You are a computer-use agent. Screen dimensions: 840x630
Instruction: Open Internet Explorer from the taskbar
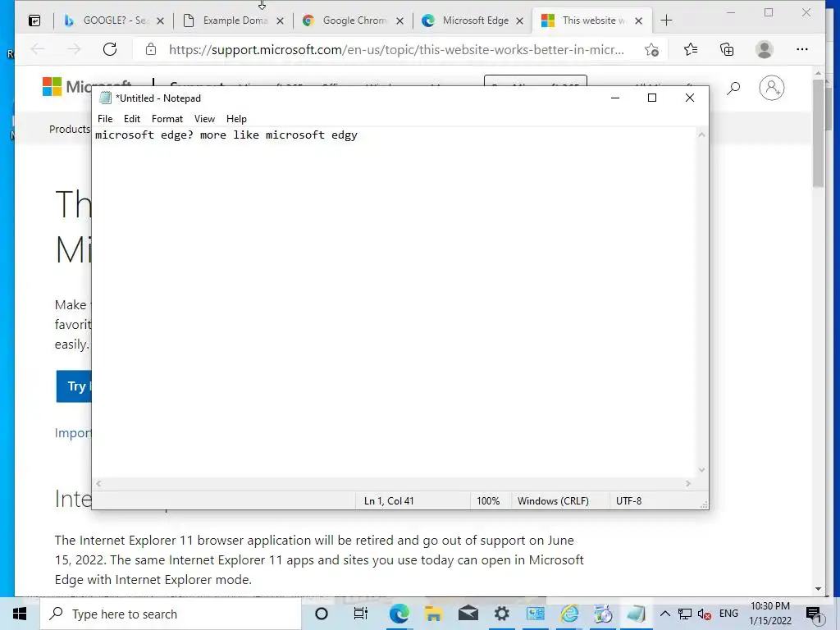click(x=570, y=614)
